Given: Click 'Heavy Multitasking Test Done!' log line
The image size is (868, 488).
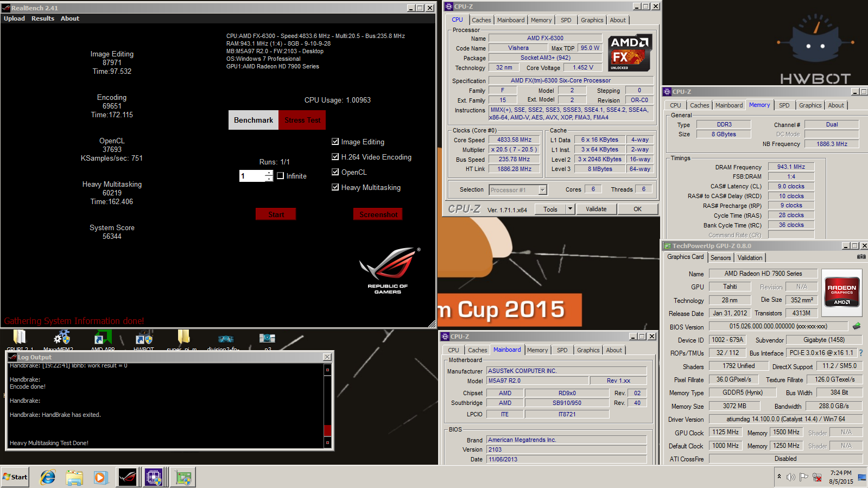Looking at the screenshot, I should [x=49, y=443].
